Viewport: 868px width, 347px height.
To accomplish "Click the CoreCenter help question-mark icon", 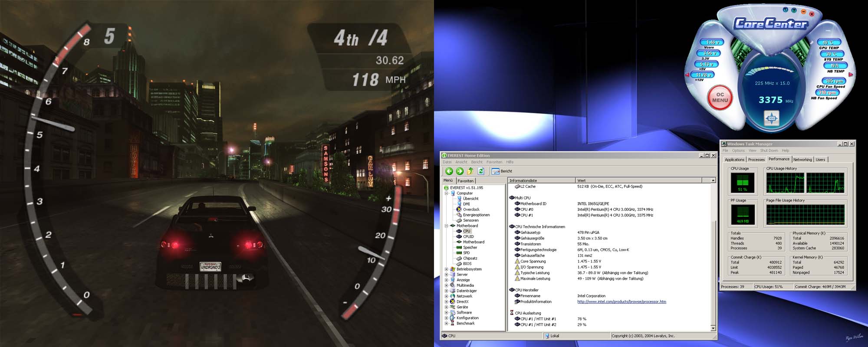I will pyautogui.click(x=794, y=10).
